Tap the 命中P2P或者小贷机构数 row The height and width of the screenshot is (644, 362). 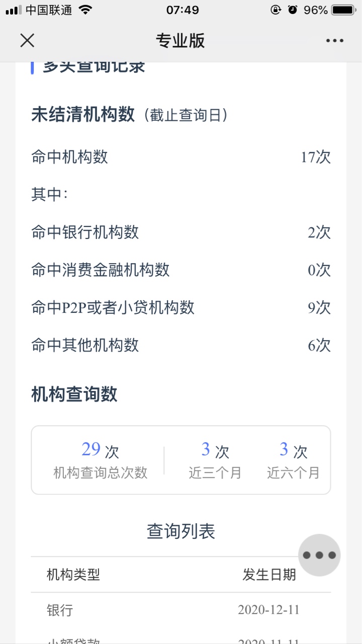click(x=181, y=307)
